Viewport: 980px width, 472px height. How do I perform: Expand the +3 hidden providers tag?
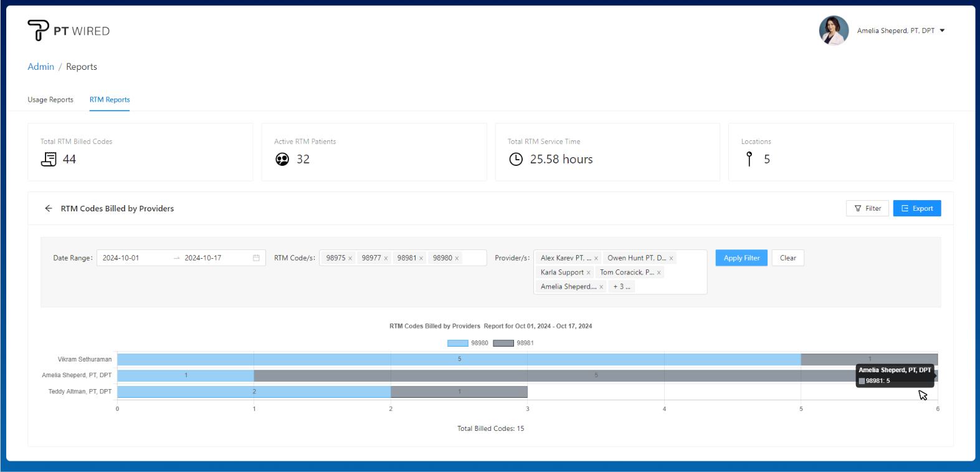click(x=621, y=287)
